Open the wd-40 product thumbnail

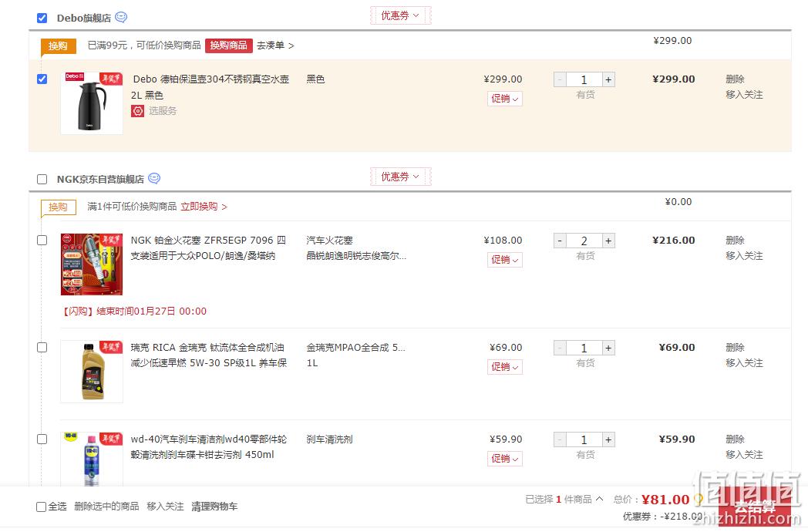coord(92,460)
